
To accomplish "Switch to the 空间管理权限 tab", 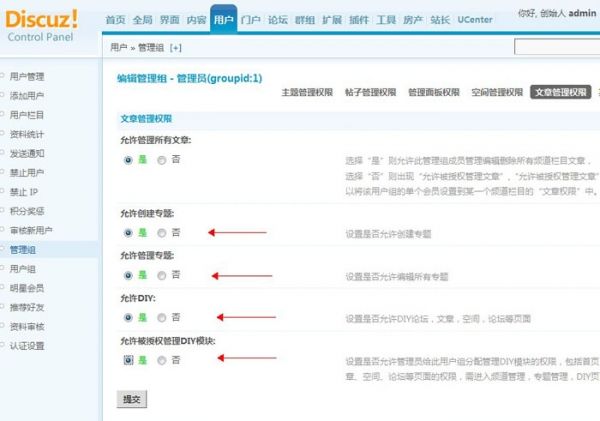I will [x=495, y=92].
